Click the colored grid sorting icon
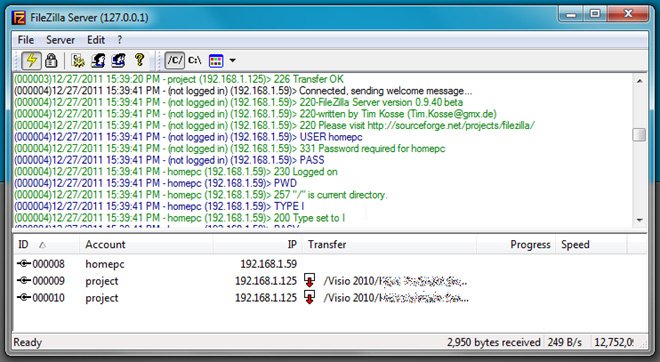The height and width of the screenshot is (362, 660). coord(216,61)
